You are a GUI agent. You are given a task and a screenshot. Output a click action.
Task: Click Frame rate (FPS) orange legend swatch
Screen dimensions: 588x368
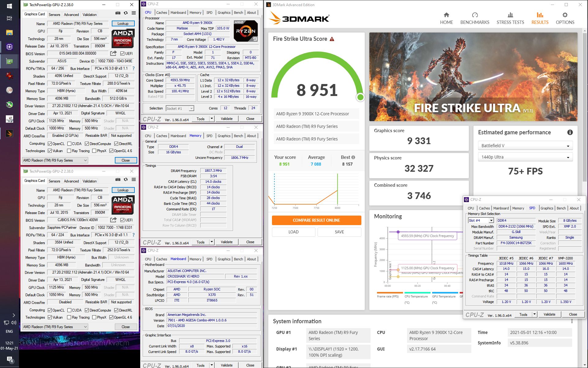390,293
